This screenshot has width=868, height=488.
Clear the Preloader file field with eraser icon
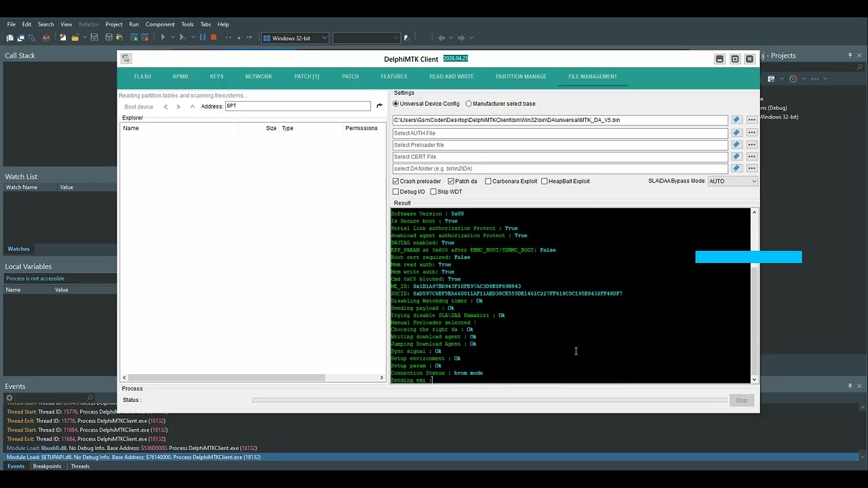tap(736, 145)
